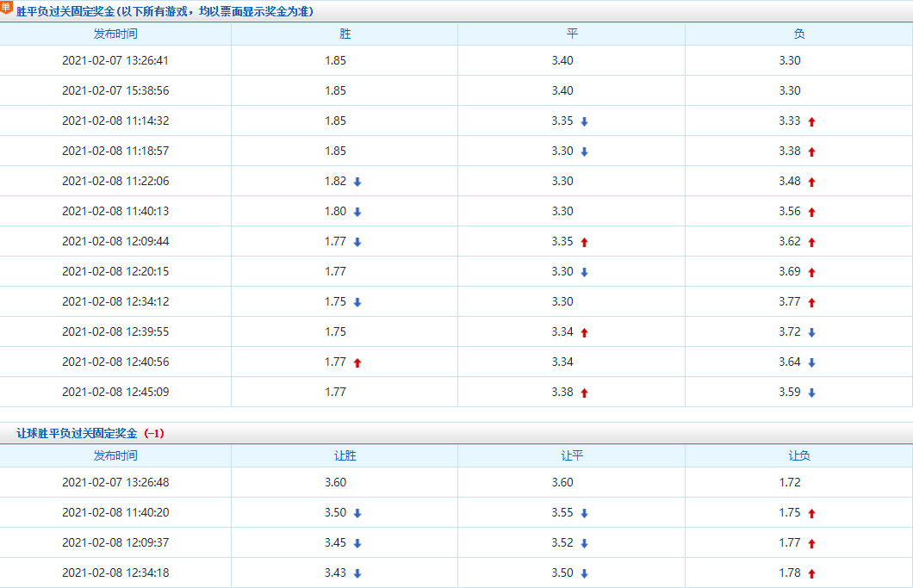
Task: Click timestamp 2021-02-08 11:14:32
Action: coord(115,121)
